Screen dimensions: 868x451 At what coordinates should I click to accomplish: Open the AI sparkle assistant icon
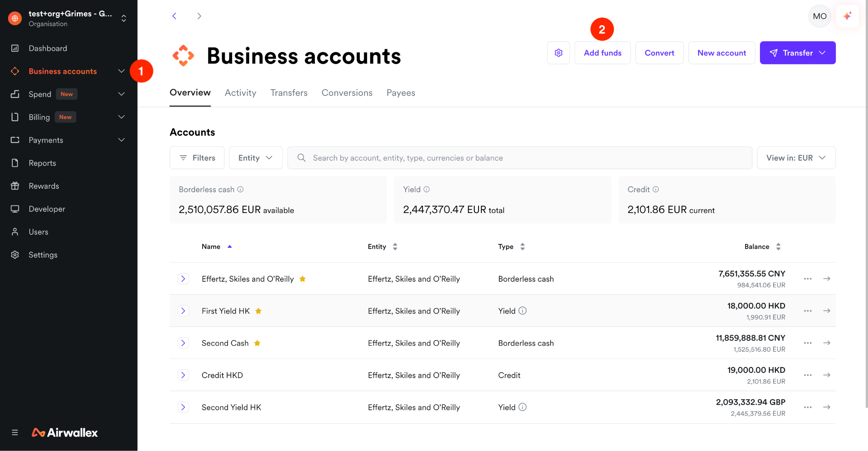pyautogui.click(x=847, y=16)
